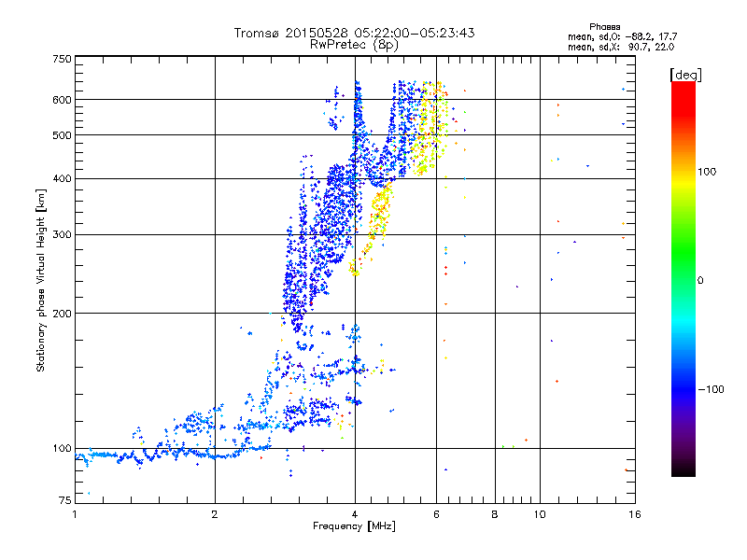
Task: Click the 'Phases' header label
Action: click(x=604, y=27)
